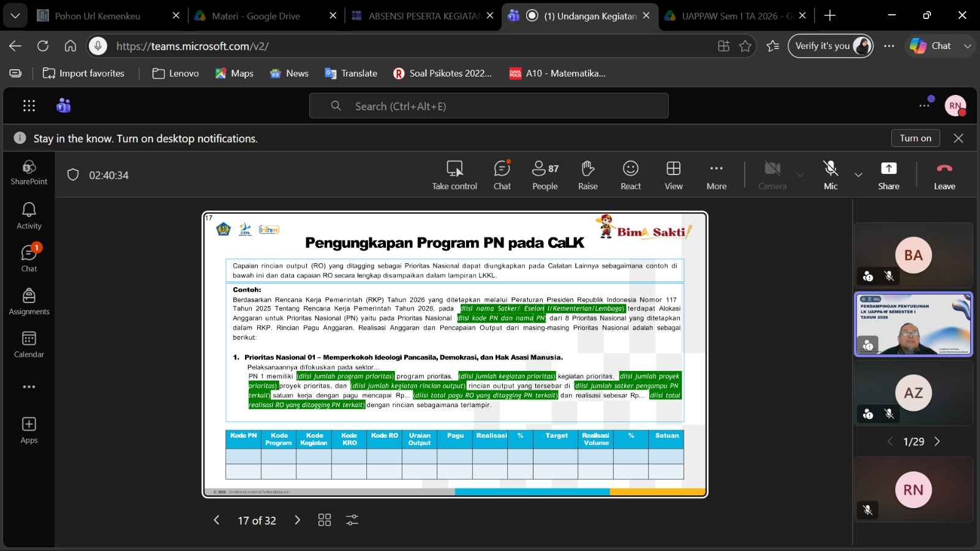Reload the Teams page
This screenshot has width=980, height=551.
(x=43, y=46)
